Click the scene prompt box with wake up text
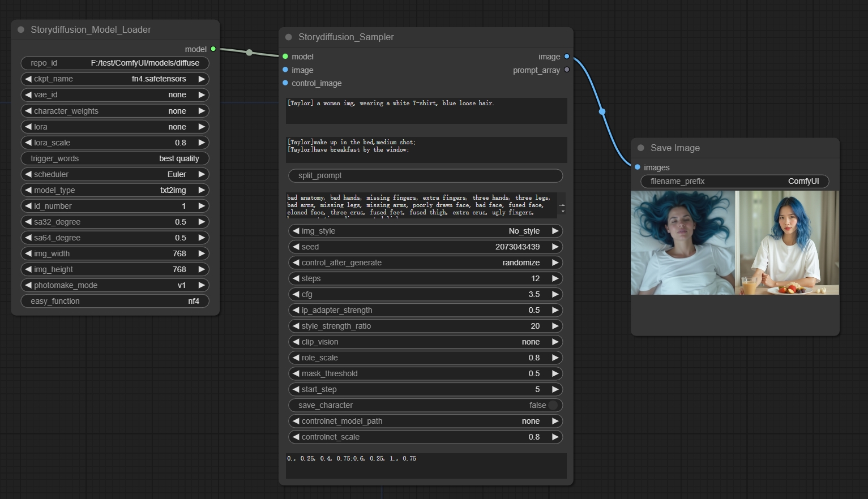Screen dimensions: 868x499 point(426,150)
